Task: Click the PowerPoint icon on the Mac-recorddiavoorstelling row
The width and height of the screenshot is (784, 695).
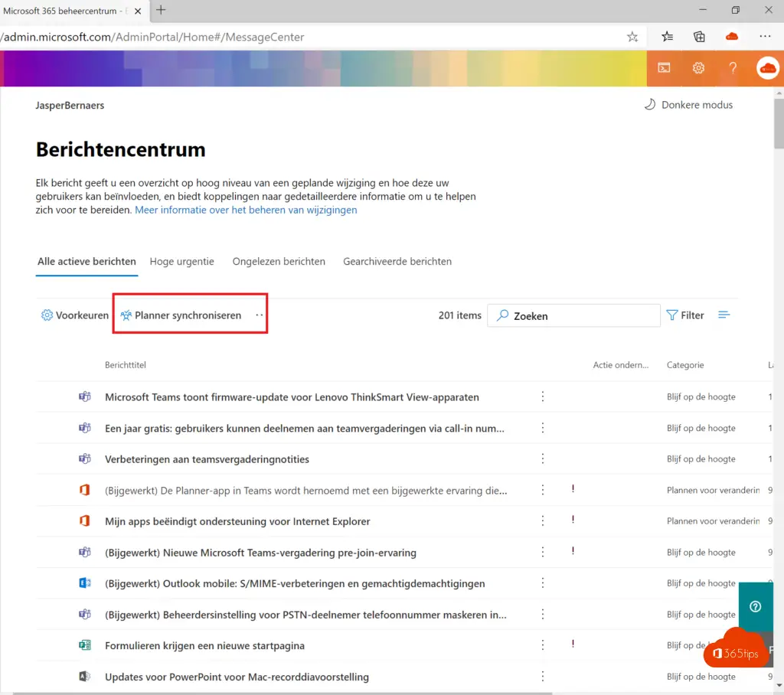Action: [x=84, y=676]
